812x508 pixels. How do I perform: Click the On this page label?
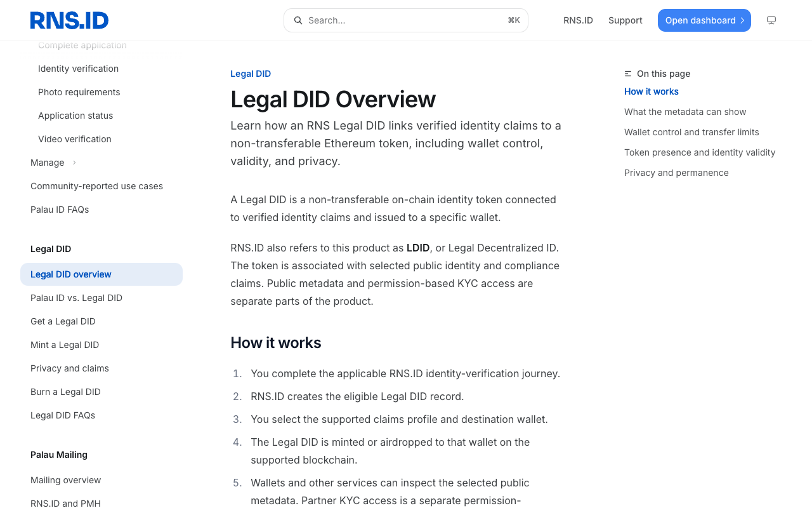(x=664, y=74)
